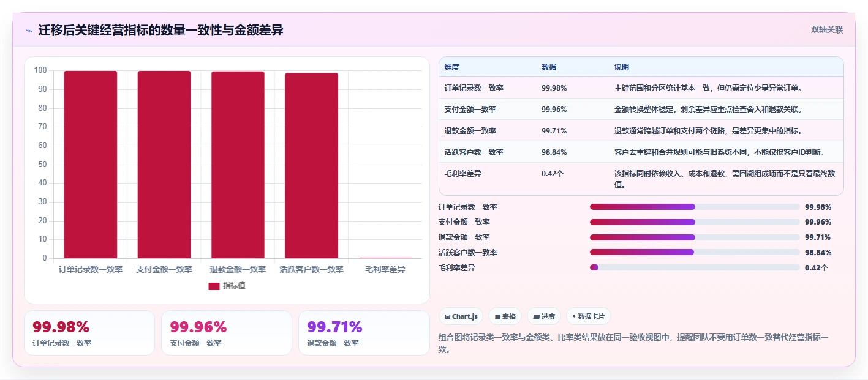The image size is (868, 380).
Task: Open the 99.71% 退款金额一致率 stat card
Action: point(364,333)
